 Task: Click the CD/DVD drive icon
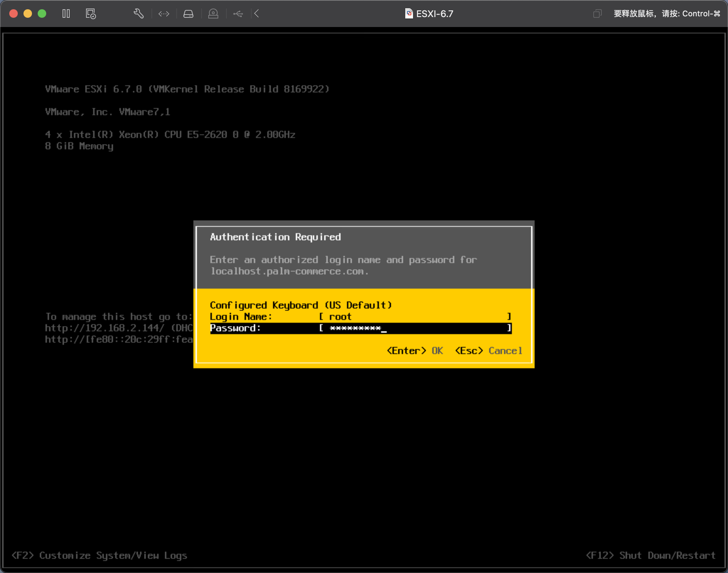[213, 14]
